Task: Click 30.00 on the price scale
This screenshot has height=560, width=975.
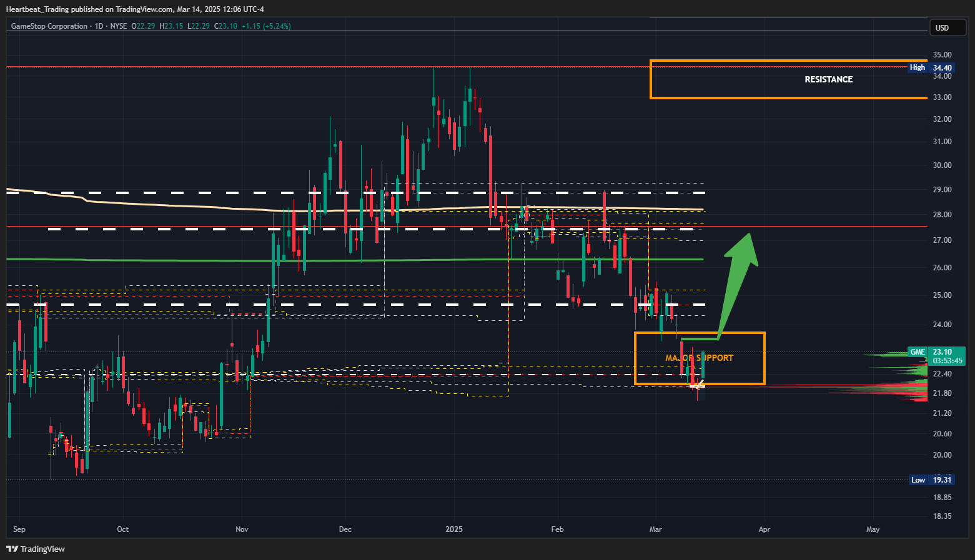Action: 942,165
